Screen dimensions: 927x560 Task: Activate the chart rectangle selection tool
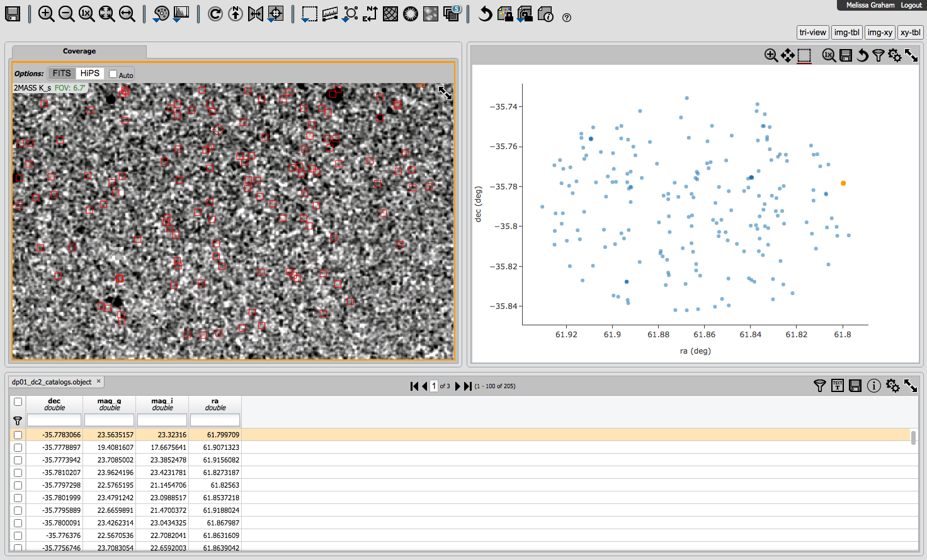(804, 56)
